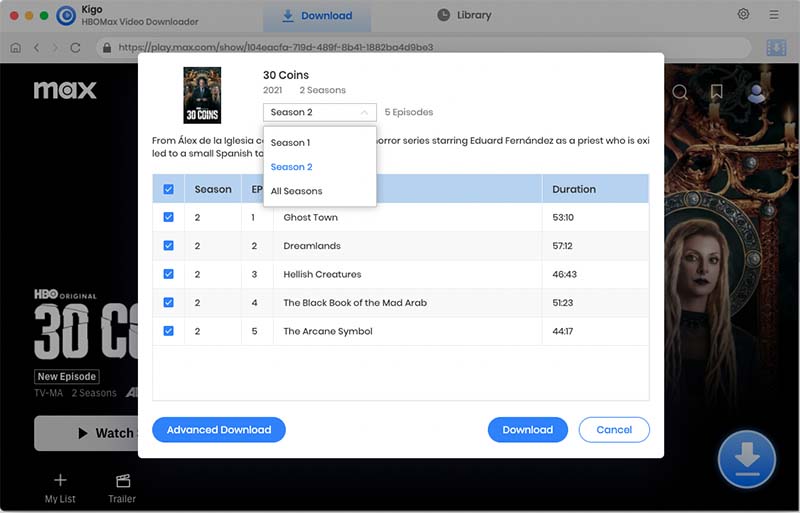Click the lock icon in address bar
The height and width of the screenshot is (513, 800).
tap(107, 47)
